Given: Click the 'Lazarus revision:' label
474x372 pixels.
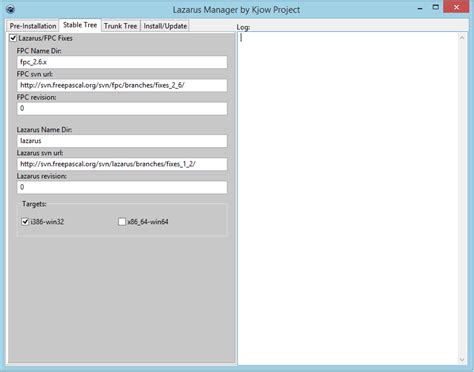Looking at the screenshot, I should [x=42, y=176].
